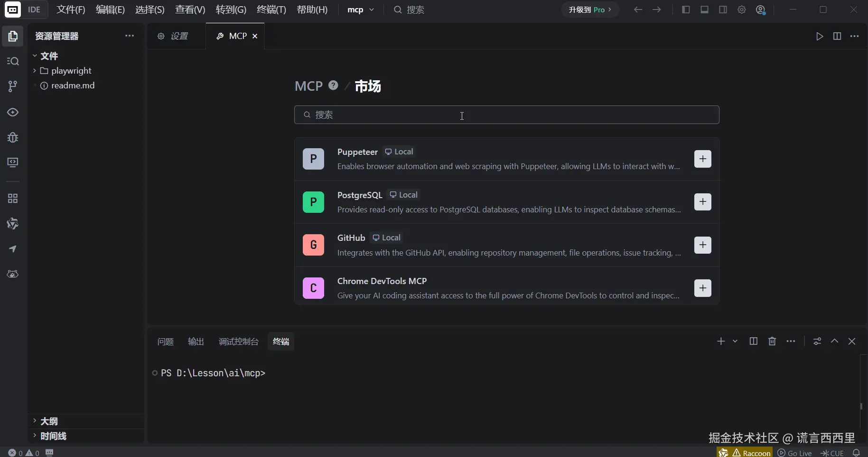Close the bottom panel
Image resolution: width=868 pixels, height=457 pixels.
(852, 341)
